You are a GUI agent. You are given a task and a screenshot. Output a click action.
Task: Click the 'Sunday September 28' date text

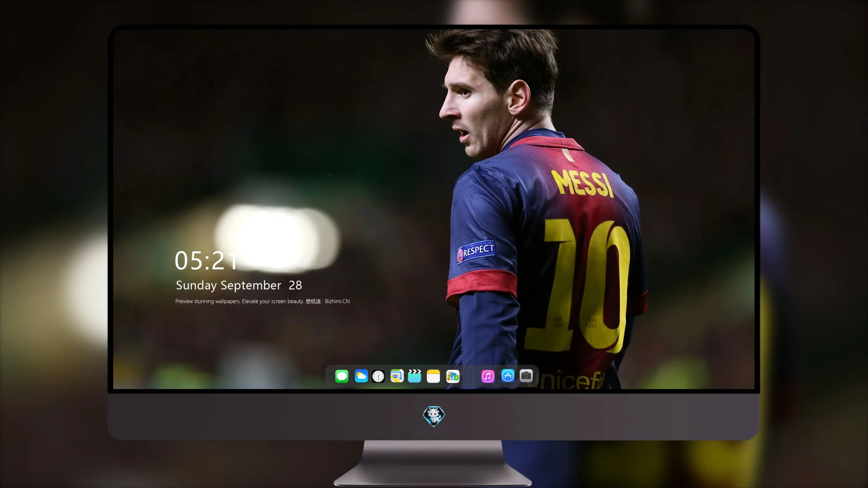click(239, 285)
